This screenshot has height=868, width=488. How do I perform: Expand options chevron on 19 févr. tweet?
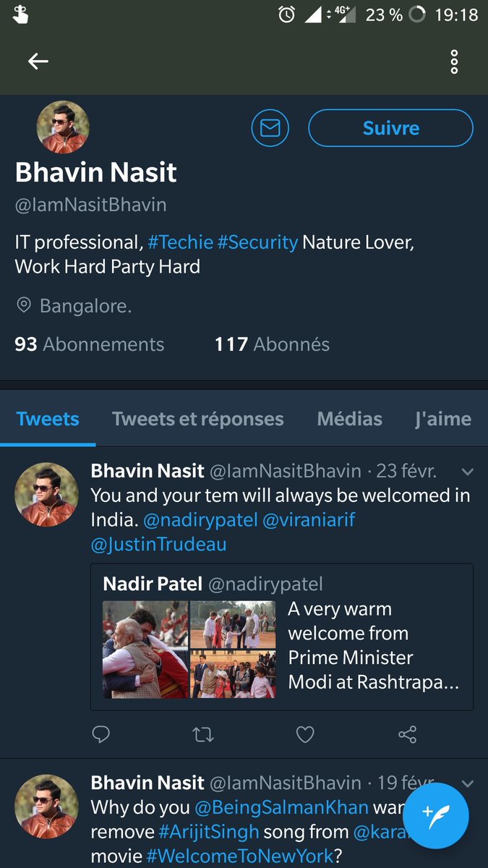click(x=467, y=783)
